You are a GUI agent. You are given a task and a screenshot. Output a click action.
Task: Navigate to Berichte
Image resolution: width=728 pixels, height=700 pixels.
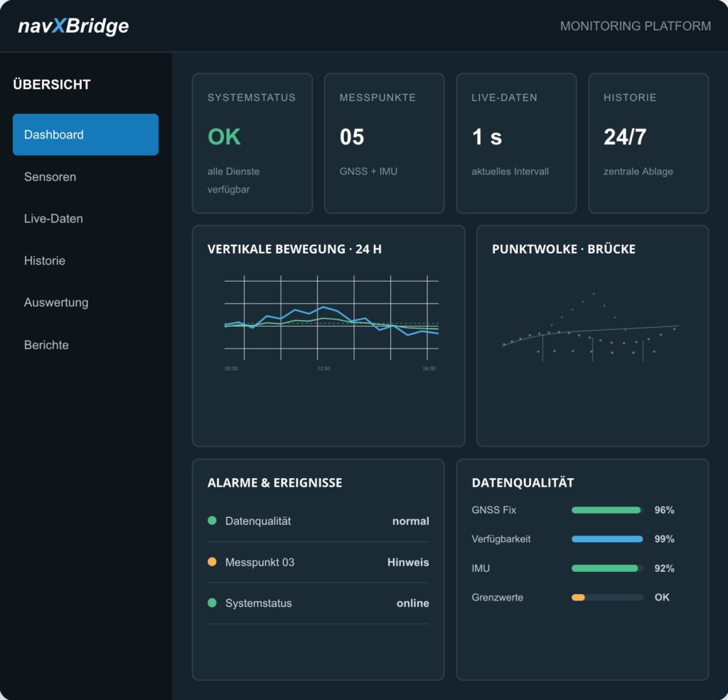[x=46, y=344]
